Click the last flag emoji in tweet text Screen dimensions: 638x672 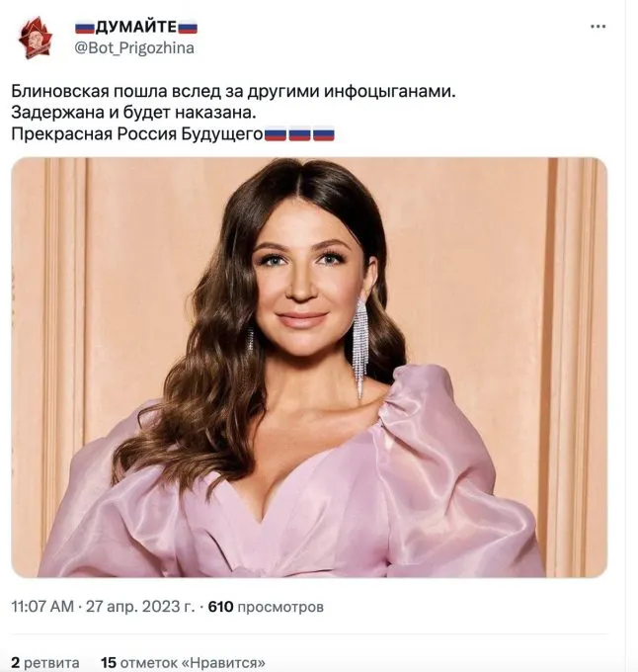[x=324, y=133]
